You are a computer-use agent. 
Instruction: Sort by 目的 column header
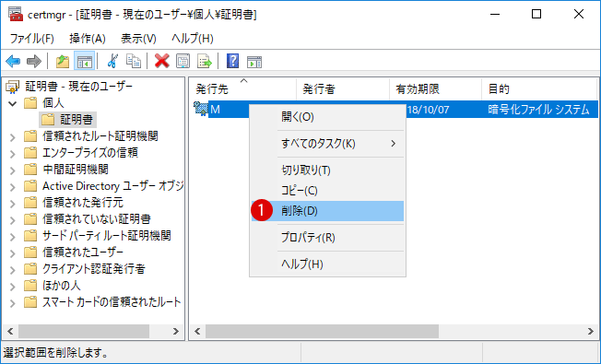(x=539, y=89)
